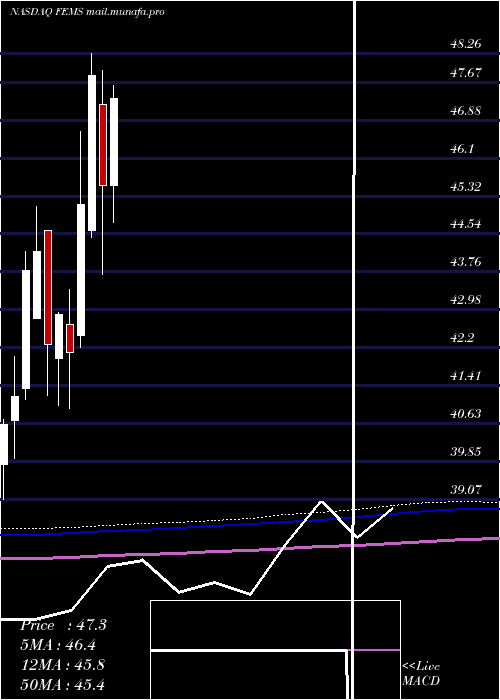Click the 42.2 price axis label

click(462, 337)
